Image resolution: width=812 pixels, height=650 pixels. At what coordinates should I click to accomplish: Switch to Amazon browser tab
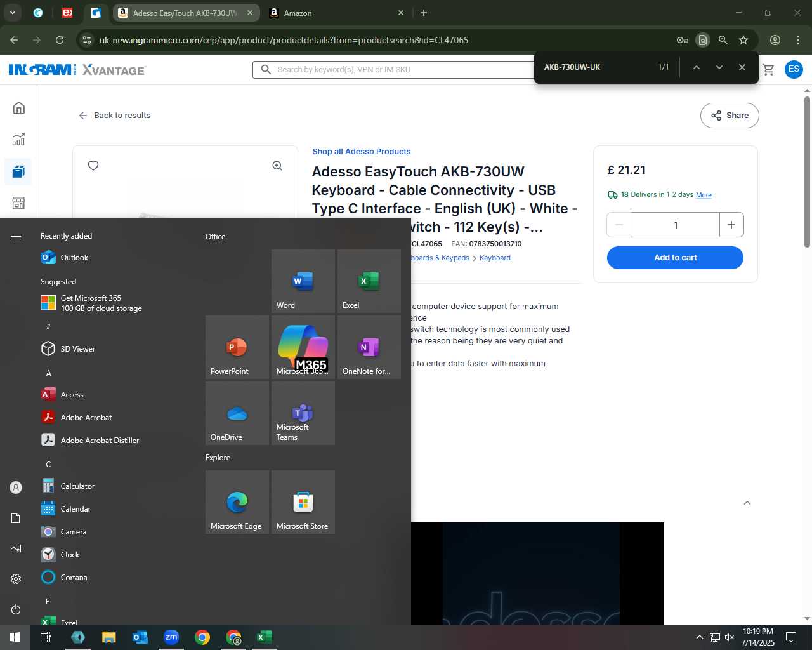[337, 13]
